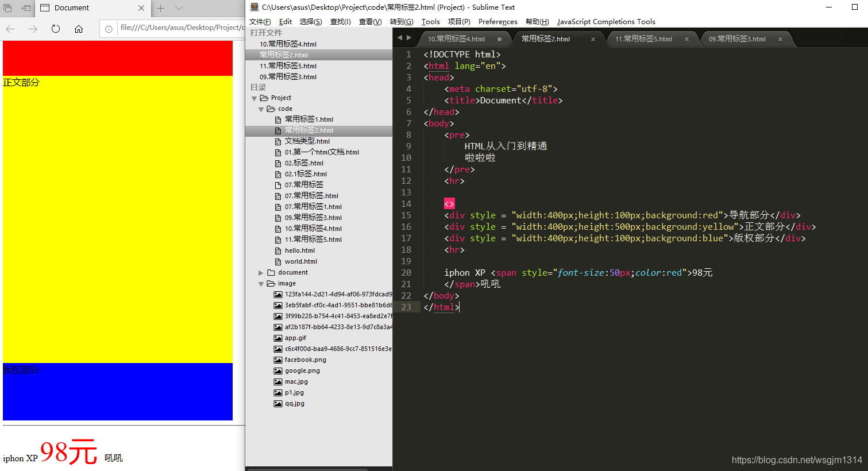This screenshot has width=868, height=471.
Task: Click image icon beside google.png
Action: (x=278, y=371)
